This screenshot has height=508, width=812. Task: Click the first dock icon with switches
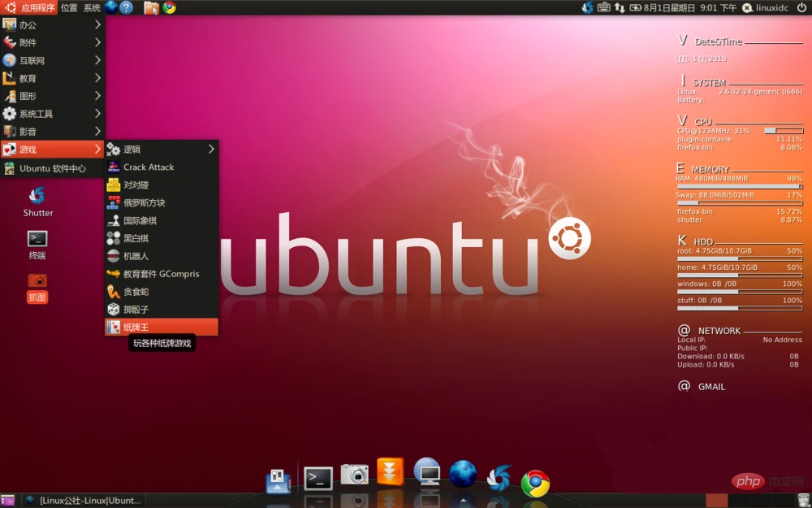click(x=278, y=480)
